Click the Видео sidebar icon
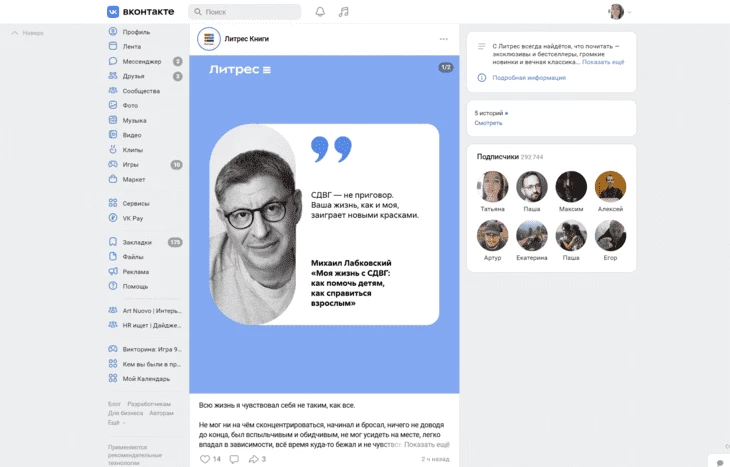The width and height of the screenshot is (730, 467). [x=113, y=135]
